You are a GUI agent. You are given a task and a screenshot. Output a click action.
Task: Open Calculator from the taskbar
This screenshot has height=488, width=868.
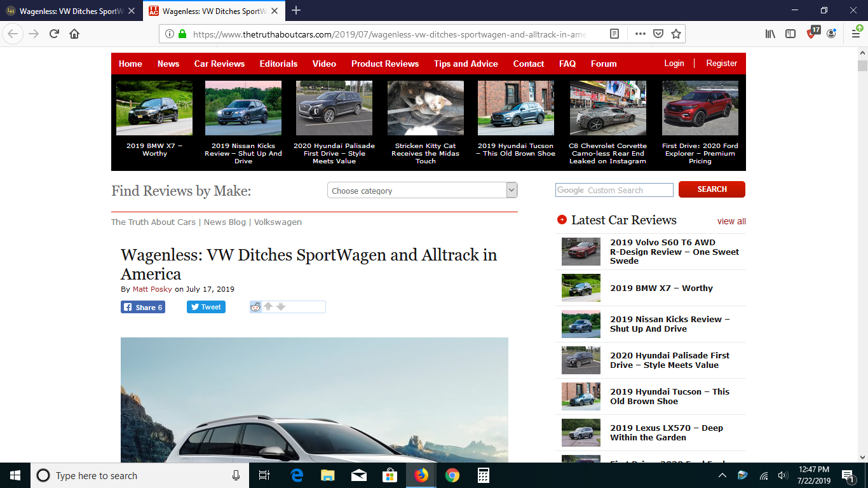(484, 475)
